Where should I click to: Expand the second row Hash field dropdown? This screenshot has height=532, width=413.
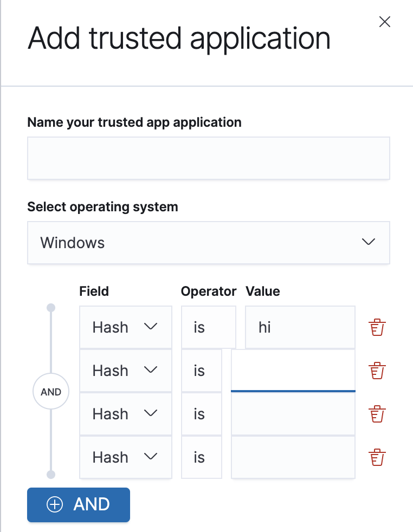(x=126, y=371)
